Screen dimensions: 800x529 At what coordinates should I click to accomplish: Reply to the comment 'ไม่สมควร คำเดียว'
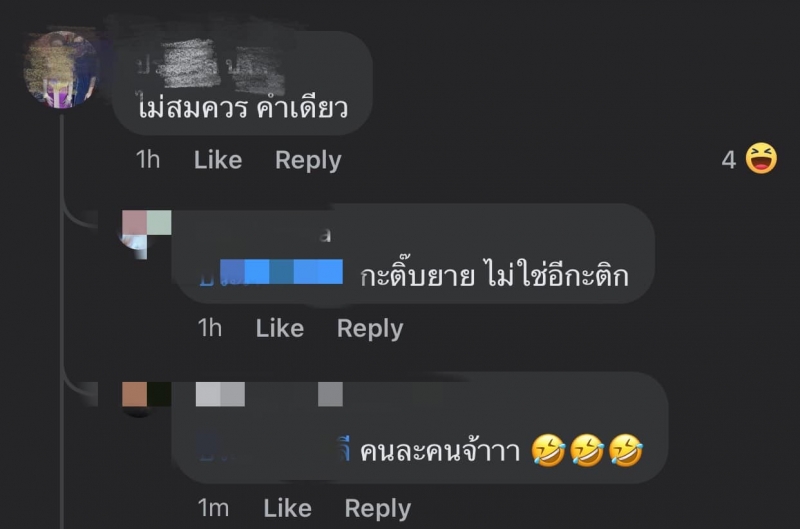pyautogui.click(x=308, y=161)
